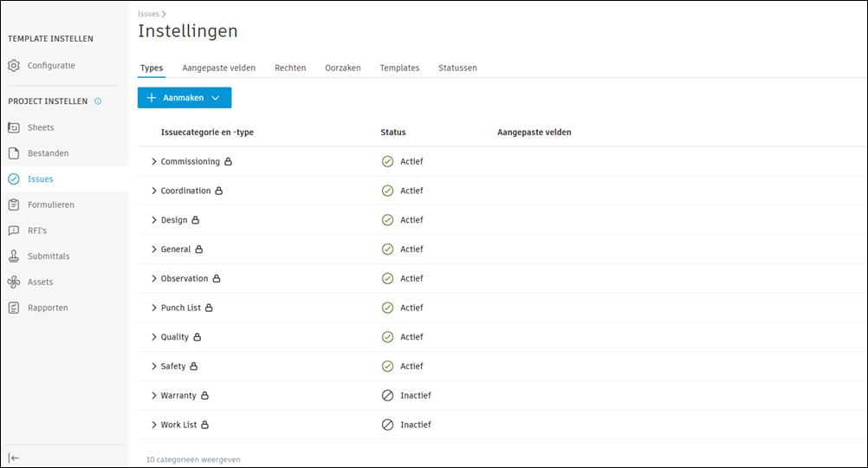Click the Bestanden file icon
This screenshot has height=468, width=868.
point(14,153)
